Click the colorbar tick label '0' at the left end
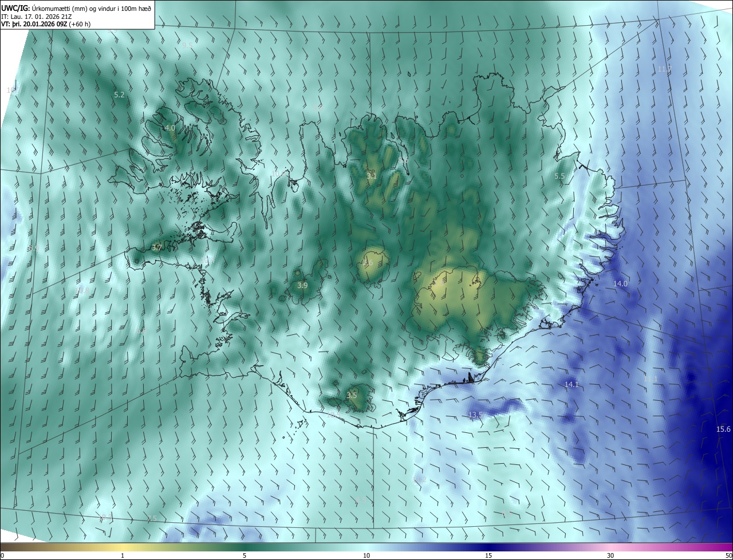The height and width of the screenshot is (560, 733). [2, 555]
